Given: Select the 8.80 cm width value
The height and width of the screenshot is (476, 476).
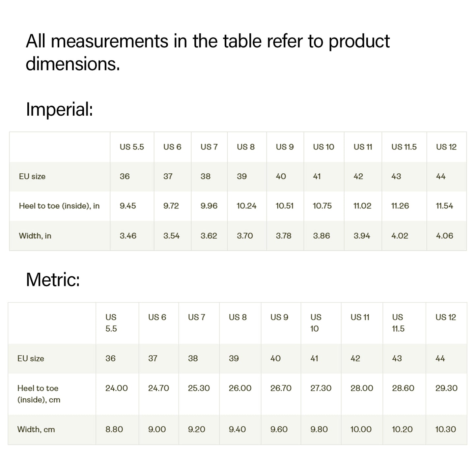Looking at the screenshot, I should 114,430.
